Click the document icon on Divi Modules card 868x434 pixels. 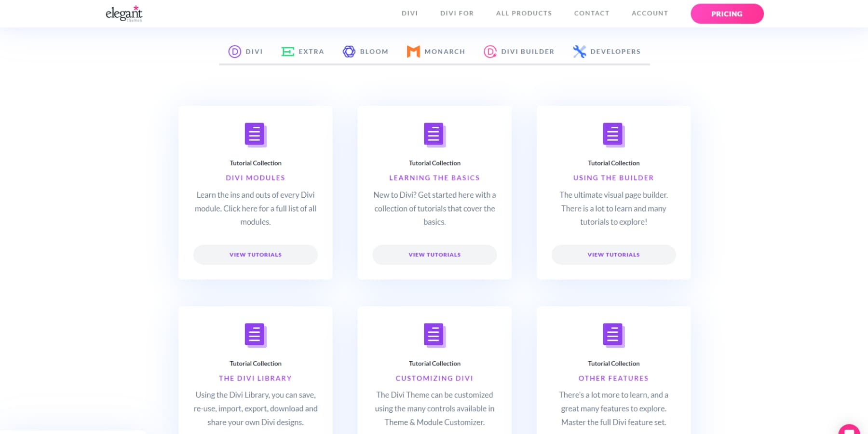coord(255,135)
